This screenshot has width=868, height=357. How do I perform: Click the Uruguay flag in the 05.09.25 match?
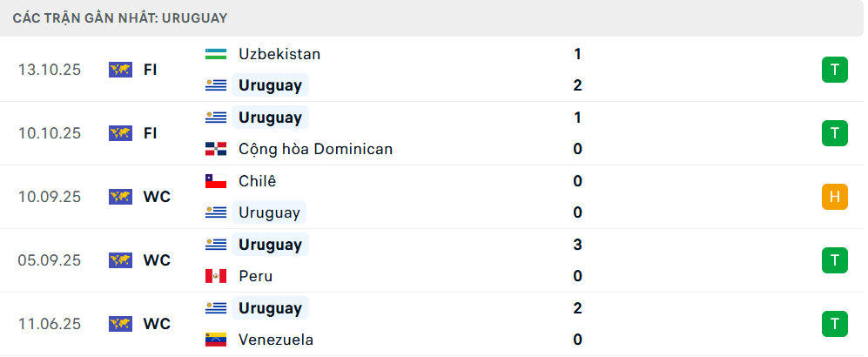pyautogui.click(x=215, y=245)
